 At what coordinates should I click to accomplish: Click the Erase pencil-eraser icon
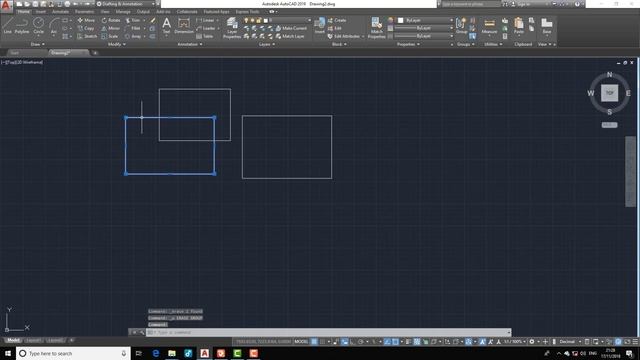(153, 20)
